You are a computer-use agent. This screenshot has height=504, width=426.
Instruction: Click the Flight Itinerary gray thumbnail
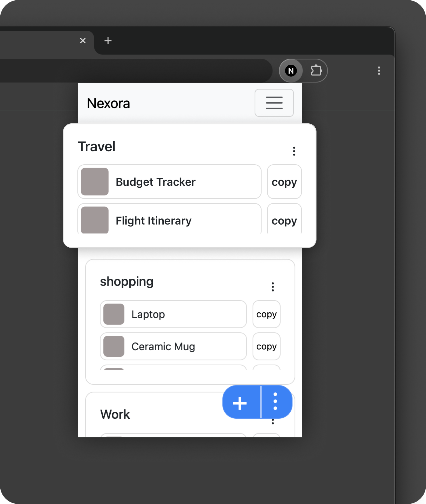click(x=95, y=220)
